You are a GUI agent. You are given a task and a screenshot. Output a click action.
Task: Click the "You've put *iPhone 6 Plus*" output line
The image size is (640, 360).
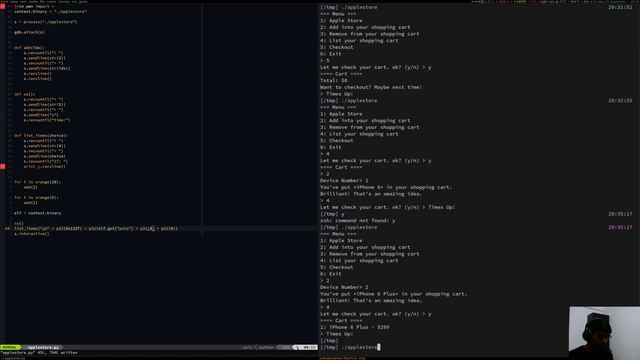[x=393, y=294]
